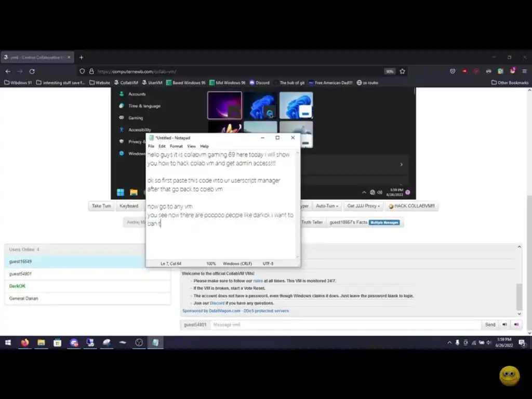The image size is (532, 399).
Task: Open the Get JJJJ Proxy dropdown
Action: [363, 206]
